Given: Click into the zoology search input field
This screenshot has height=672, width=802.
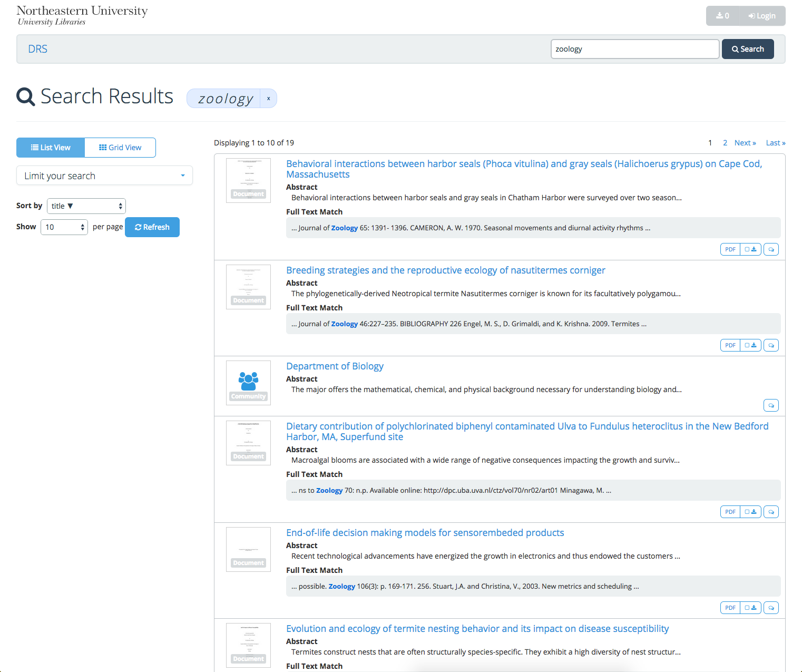Looking at the screenshot, I should (634, 49).
